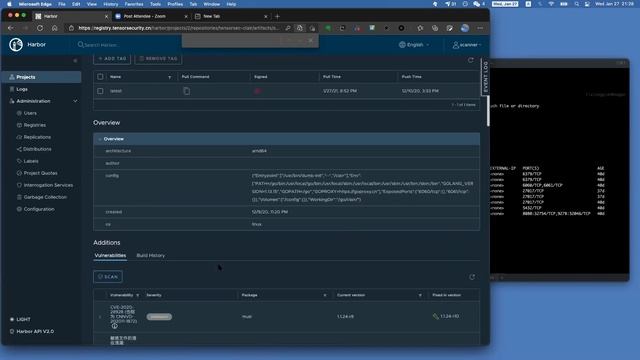This screenshot has width=640, height=360.
Task: Click the Labels tag icon
Action: (x=19, y=161)
